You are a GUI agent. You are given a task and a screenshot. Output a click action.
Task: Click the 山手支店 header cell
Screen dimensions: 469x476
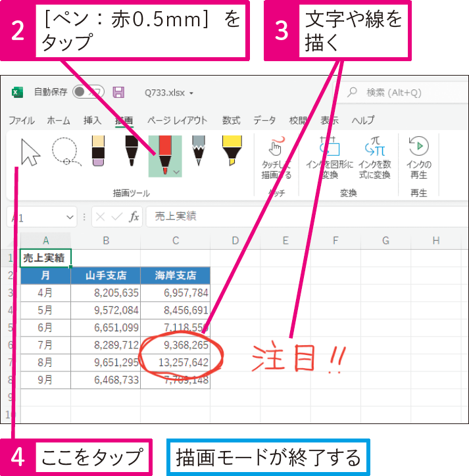106,275
